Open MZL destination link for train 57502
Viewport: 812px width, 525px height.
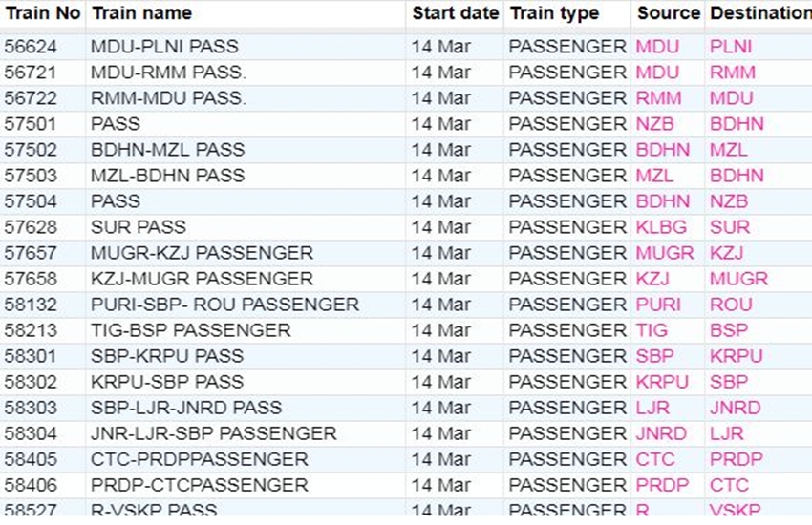click(728, 150)
